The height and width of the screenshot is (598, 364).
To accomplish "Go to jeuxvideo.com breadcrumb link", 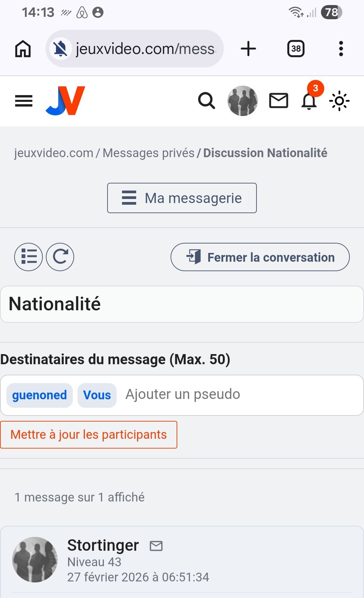I will (54, 153).
